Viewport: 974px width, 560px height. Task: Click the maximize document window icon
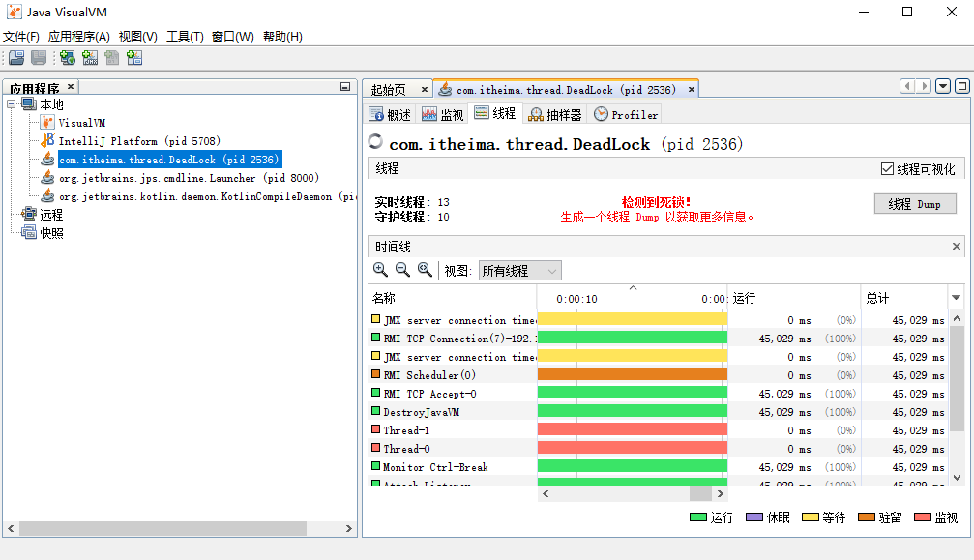961,86
